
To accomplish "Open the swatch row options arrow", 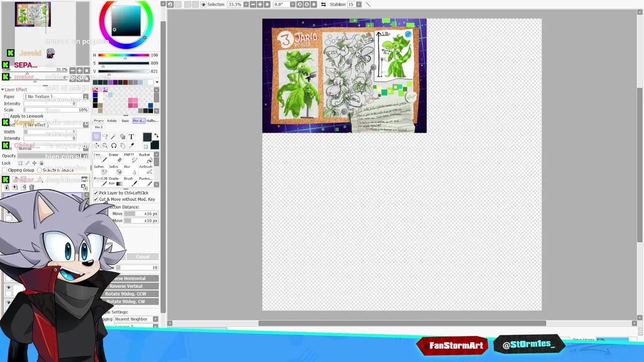I will pyautogui.click(x=157, y=82).
